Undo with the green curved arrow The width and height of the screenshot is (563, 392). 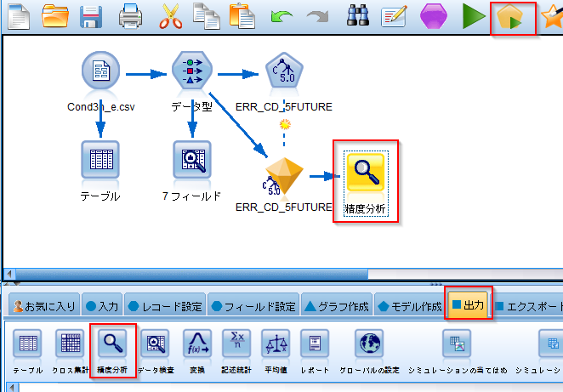coord(281,17)
